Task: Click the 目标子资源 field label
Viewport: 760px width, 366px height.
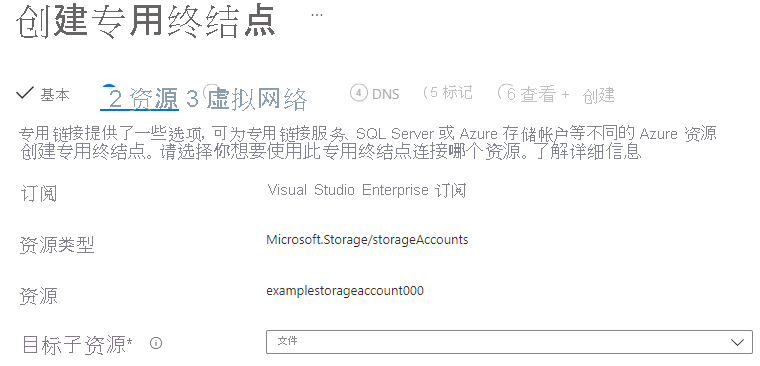Action: tap(78, 344)
